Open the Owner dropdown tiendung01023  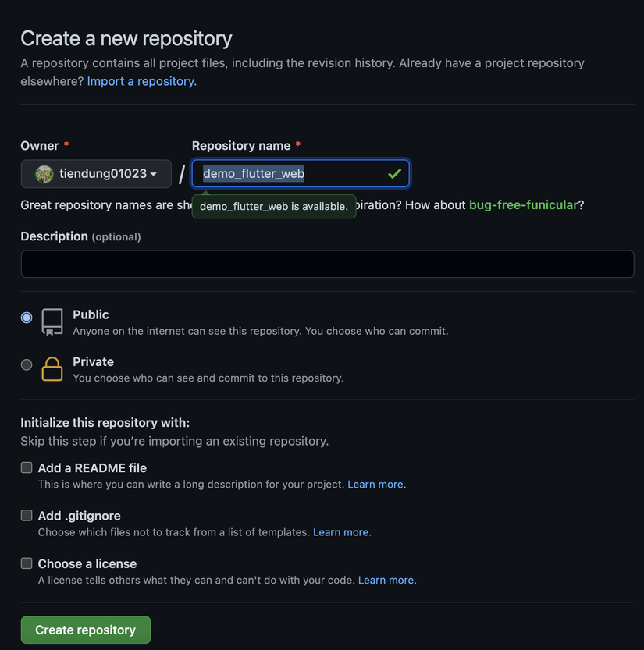pos(96,174)
